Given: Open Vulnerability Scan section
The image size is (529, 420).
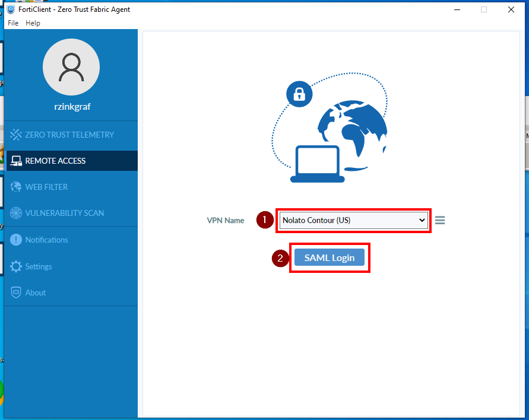Looking at the screenshot, I should 71,213.
